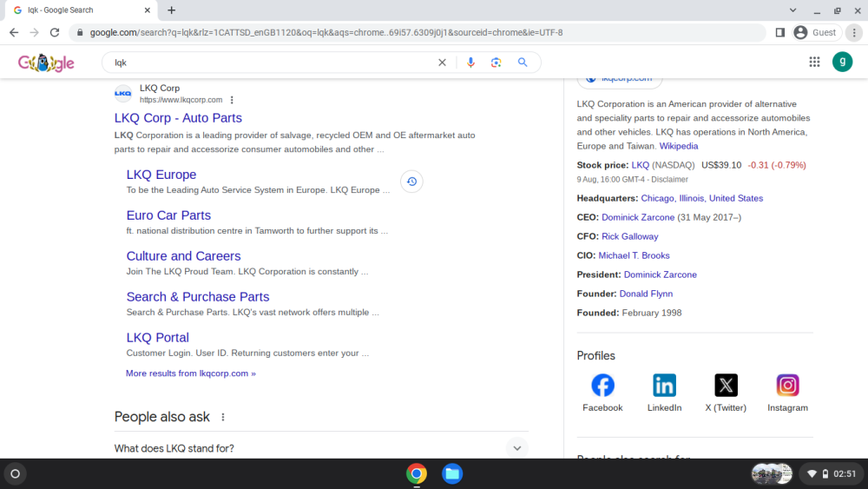Open CEO Dominick Zarcone link
Image resolution: width=868 pixels, height=489 pixels.
(x=638, y=218)
